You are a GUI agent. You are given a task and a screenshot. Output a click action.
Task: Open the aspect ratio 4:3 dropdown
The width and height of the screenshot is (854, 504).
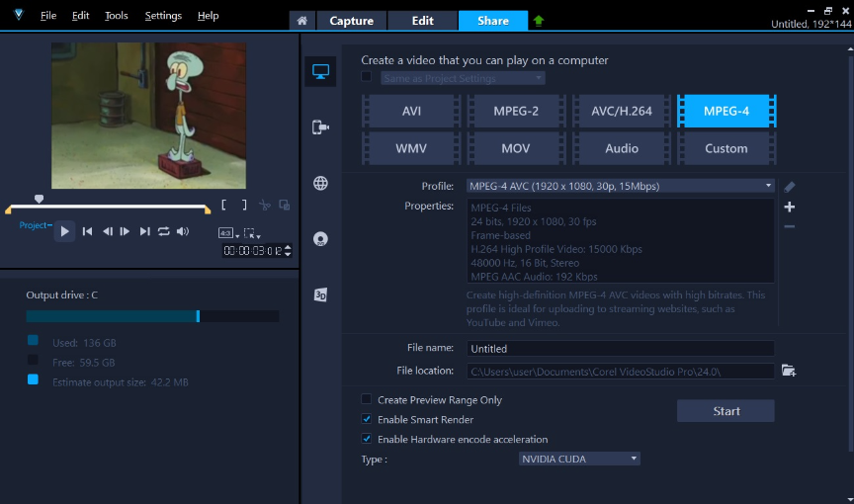click(228, 233)
